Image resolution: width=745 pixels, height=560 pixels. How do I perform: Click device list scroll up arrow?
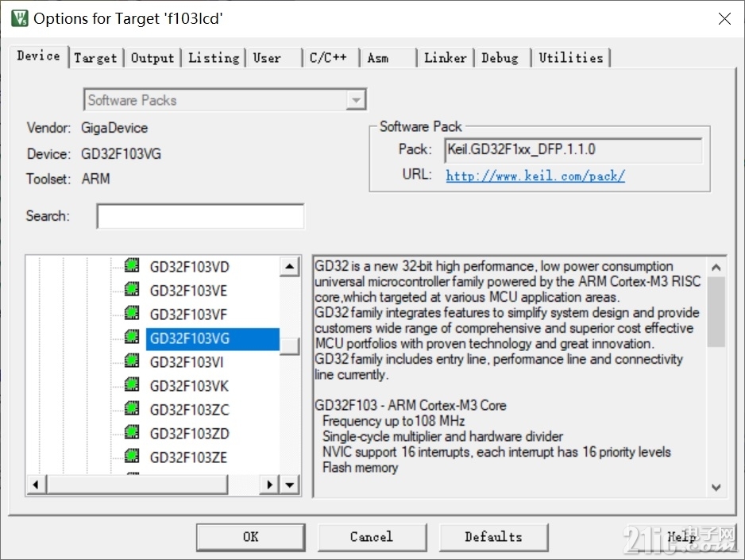[289, 266]
